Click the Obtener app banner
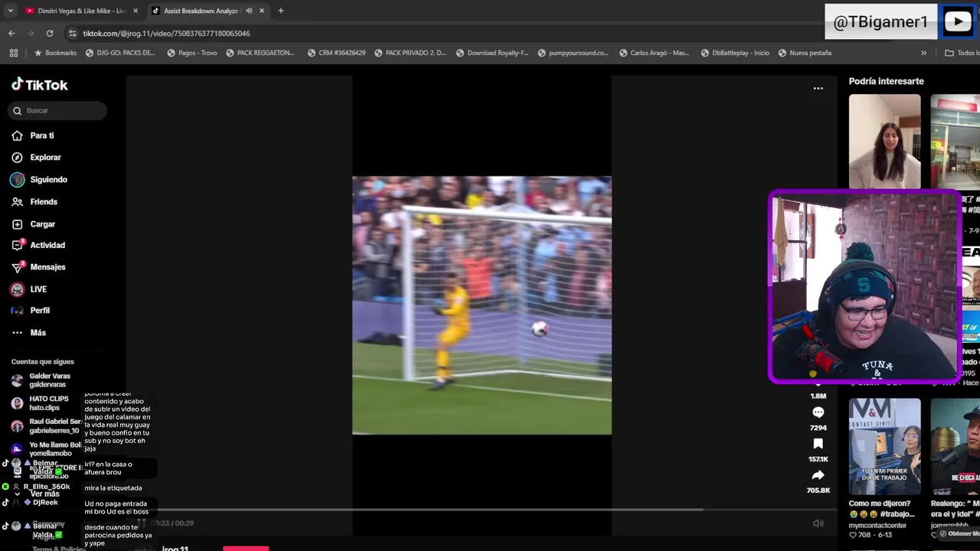Viewport: 980px width, 551px height. [959, 533]
